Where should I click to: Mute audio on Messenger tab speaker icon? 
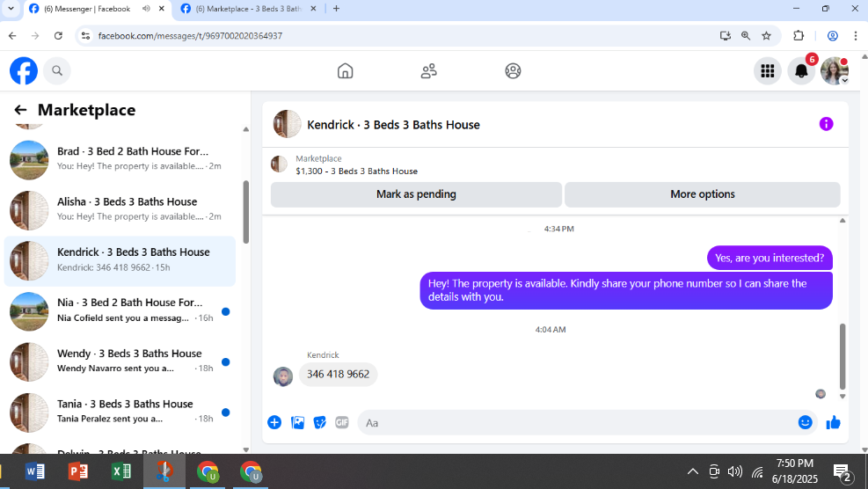coord(146,9)
